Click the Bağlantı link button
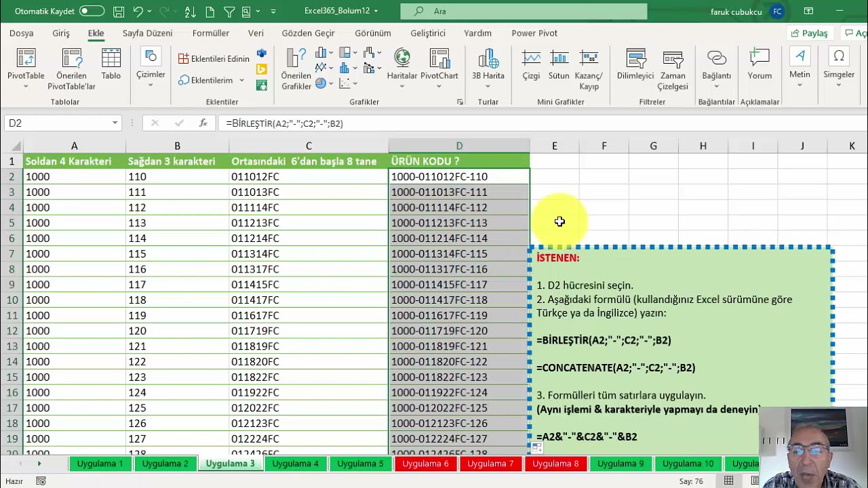This screenshot has width=868, height=488. pyautogui.click(x=716, y=68)
